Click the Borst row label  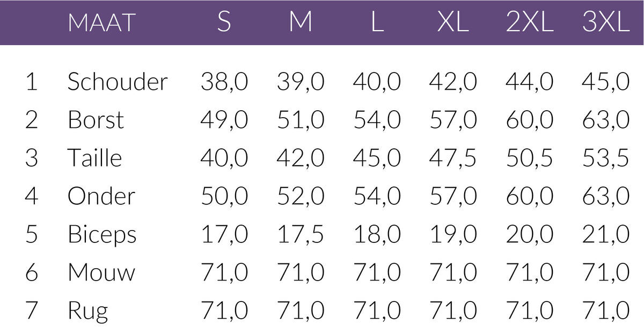pos(96,120)
